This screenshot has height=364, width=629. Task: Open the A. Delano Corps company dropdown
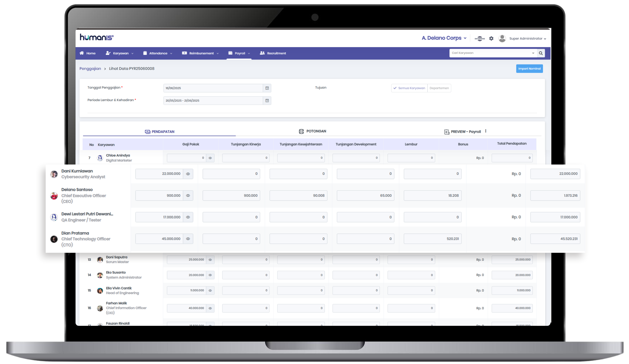click(444, 38)
